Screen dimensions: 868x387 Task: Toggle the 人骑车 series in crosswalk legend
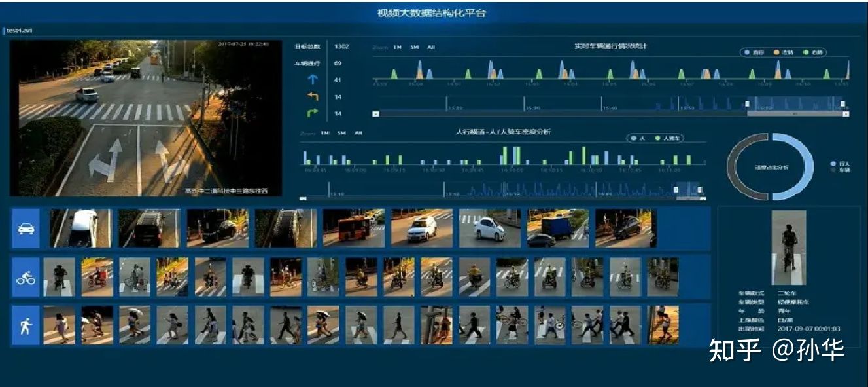pyautogui.click(x=667, y=138)
